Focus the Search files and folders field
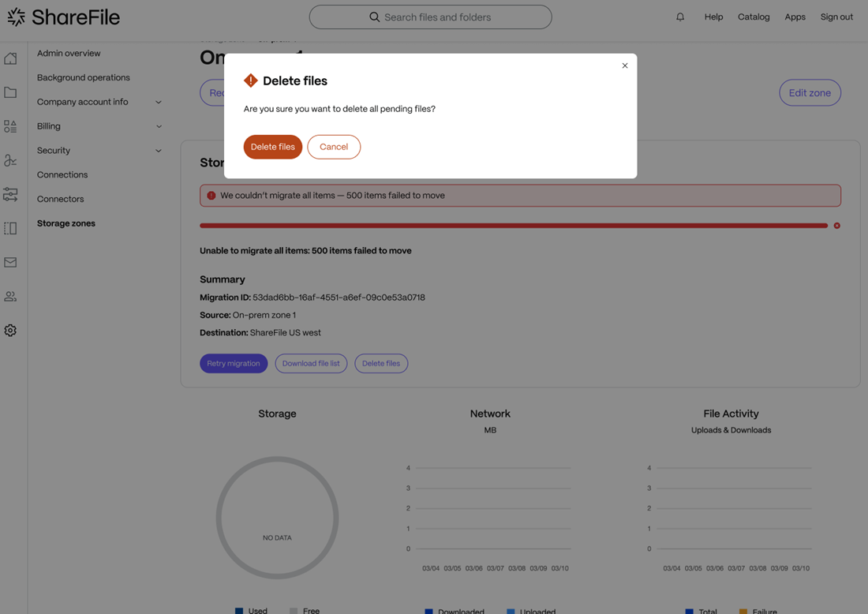The height and width of the screenshot is (614, 868). click(x=431, y=17)
